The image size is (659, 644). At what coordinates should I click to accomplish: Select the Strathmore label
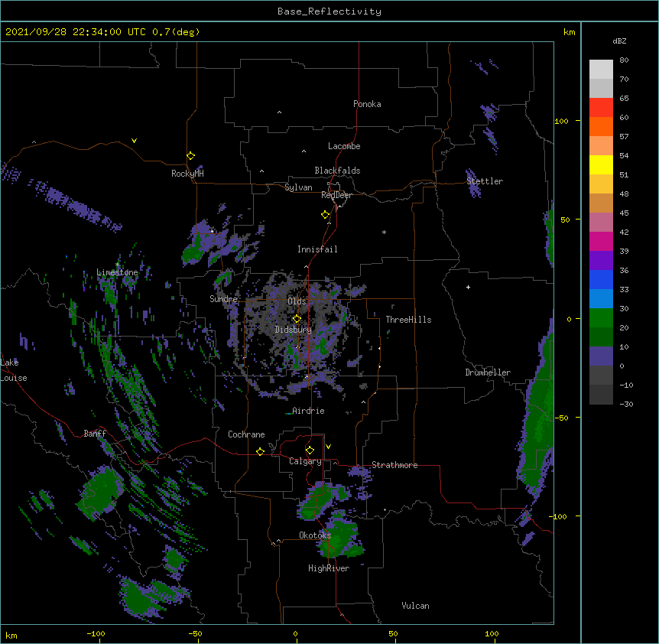click(394, 465)
